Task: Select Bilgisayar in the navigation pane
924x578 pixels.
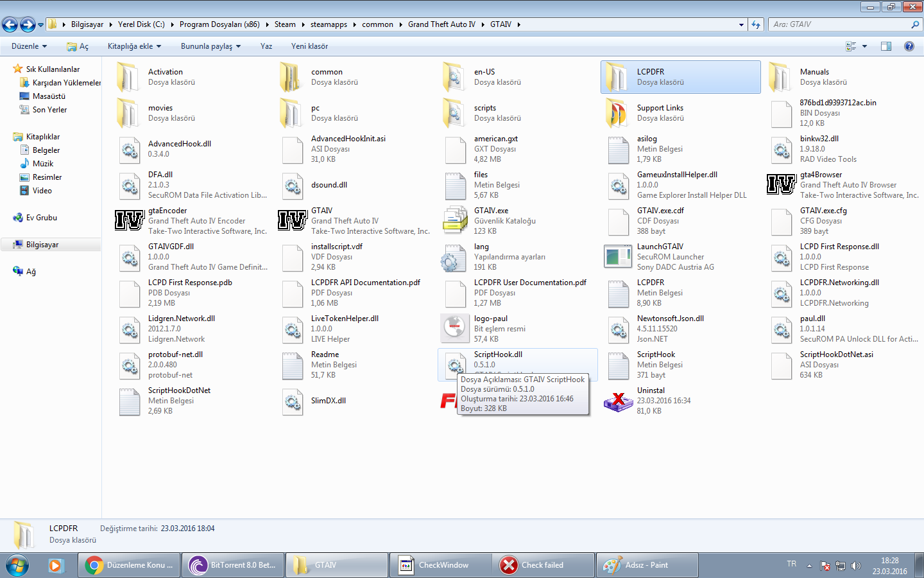Action: (42, 245)
